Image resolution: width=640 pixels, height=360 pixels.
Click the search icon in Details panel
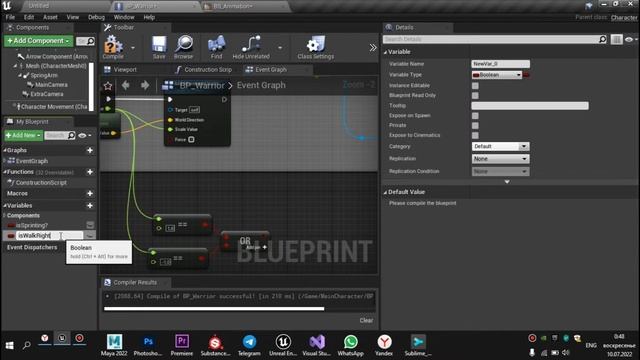(602, 39)
